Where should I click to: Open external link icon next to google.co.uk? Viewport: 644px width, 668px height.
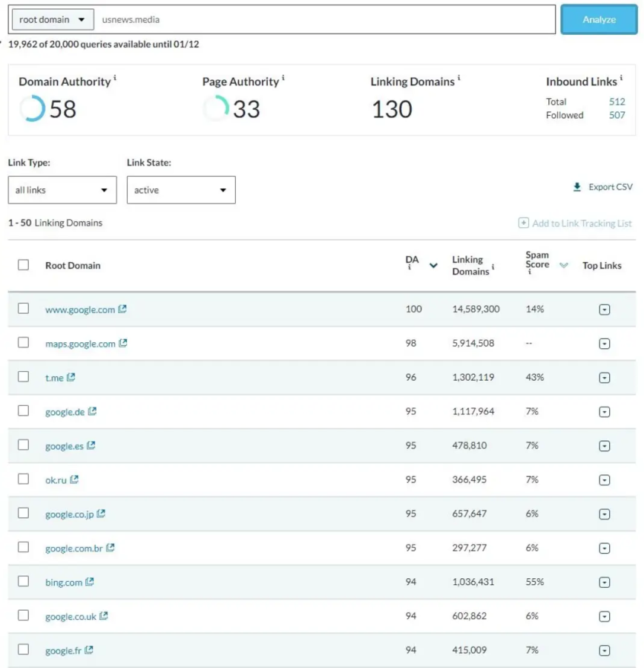[104, 615]
